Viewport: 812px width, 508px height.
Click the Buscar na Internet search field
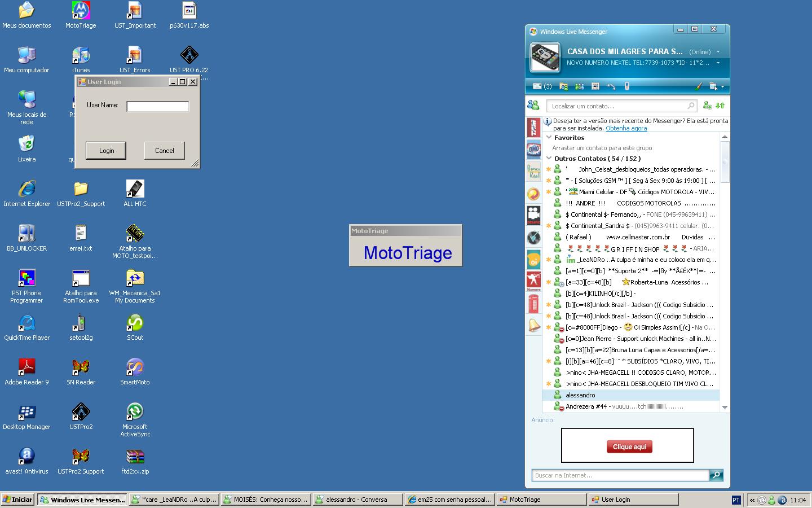pos(620,475)
